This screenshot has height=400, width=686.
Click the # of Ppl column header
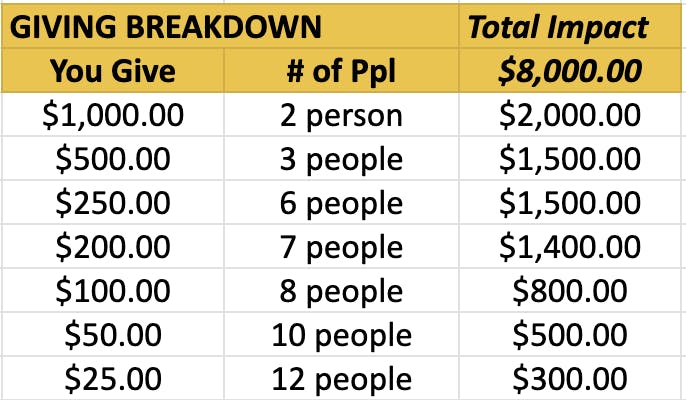[341, 70]
